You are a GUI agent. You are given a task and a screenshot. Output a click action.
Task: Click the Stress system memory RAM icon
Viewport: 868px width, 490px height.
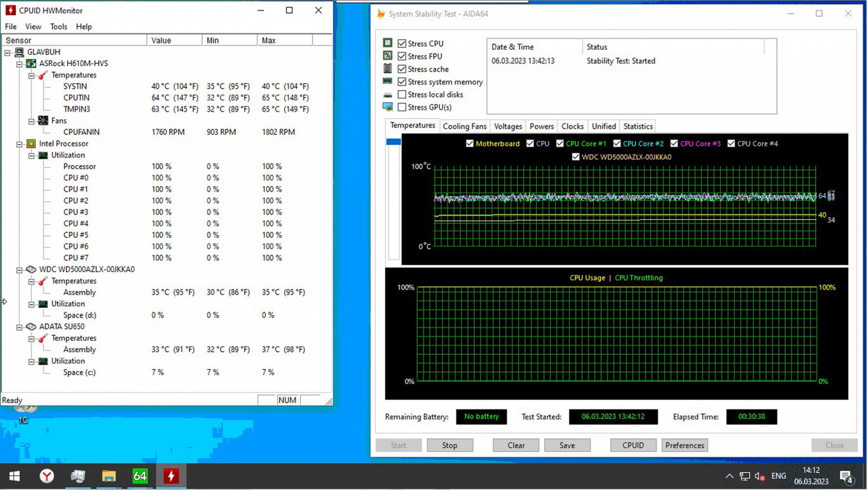[x=387, y=81]
